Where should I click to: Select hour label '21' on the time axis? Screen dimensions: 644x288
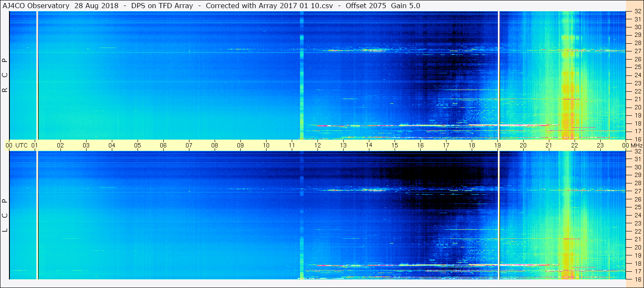549,145
